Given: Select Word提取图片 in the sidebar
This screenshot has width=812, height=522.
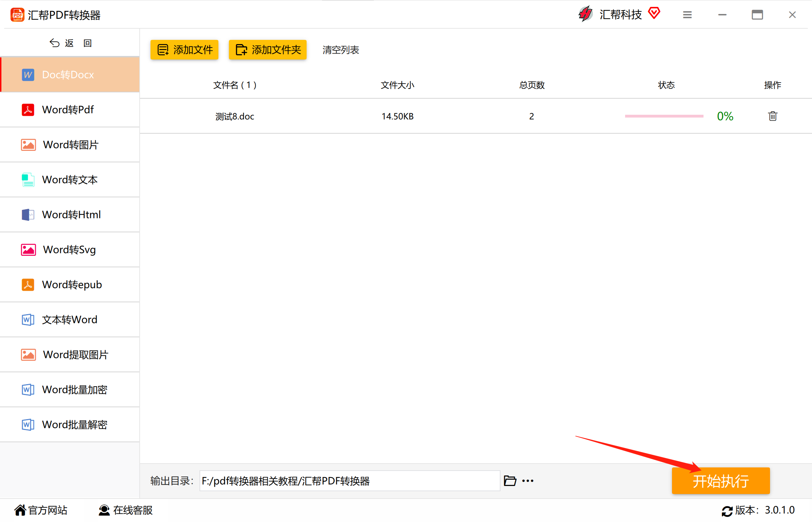Looking at the screenshot, I should (70, 355).
